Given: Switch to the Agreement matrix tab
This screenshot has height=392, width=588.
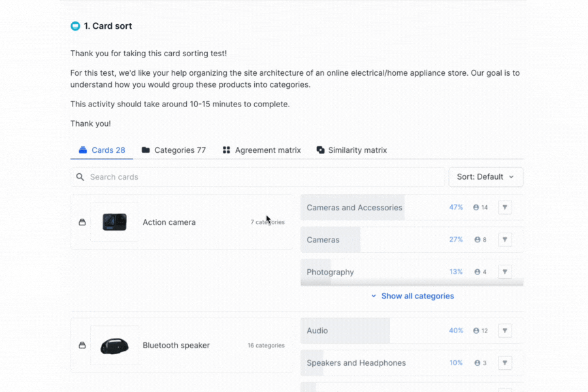Looking at the screenshot, I should pyautogui.click(x=261, y=150).
